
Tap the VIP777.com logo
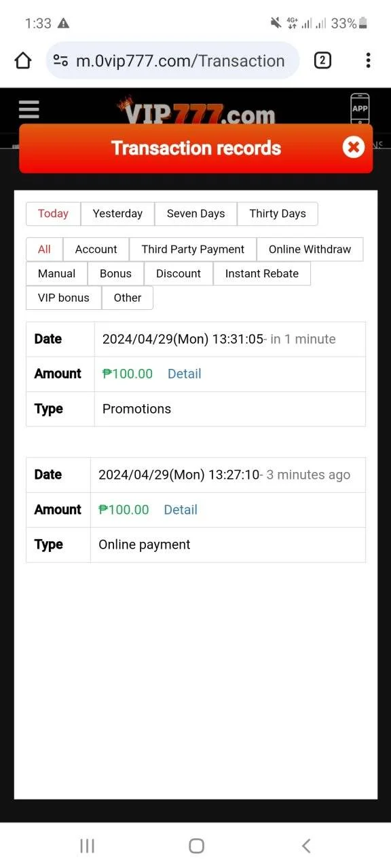(x=195, y=112)
